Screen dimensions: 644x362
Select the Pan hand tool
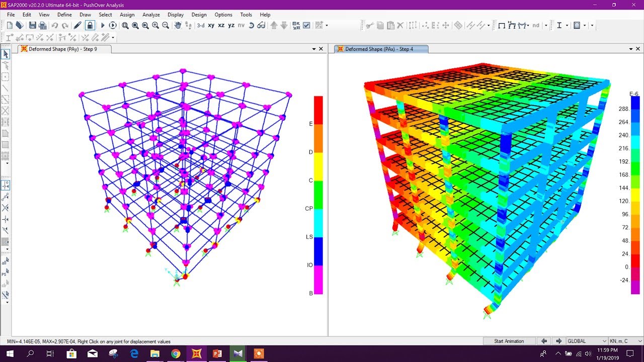178,25
